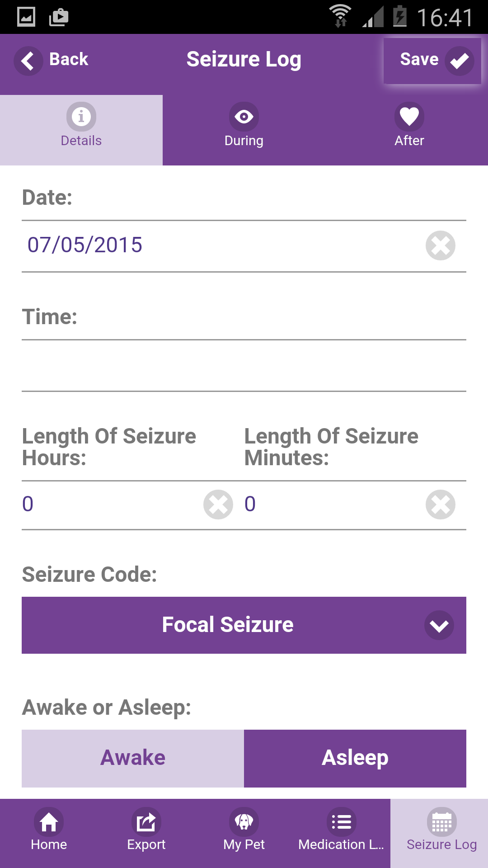
Task: Switch to the Details tab
Action: click(x=81, y=130)
